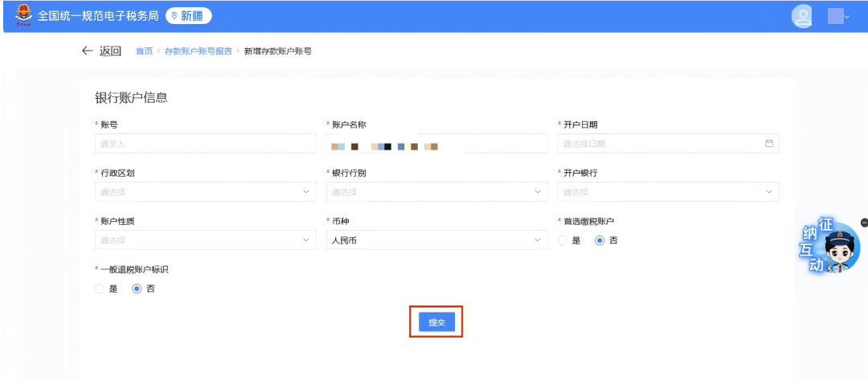Click the 首页 breadcrumb link
Image resolution: width=868 pixels, height=381 pixels.
pos(144,51)
